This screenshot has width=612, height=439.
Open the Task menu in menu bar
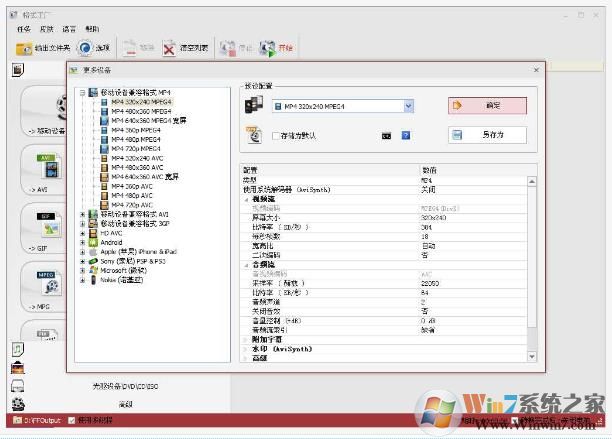pos(24,29)
